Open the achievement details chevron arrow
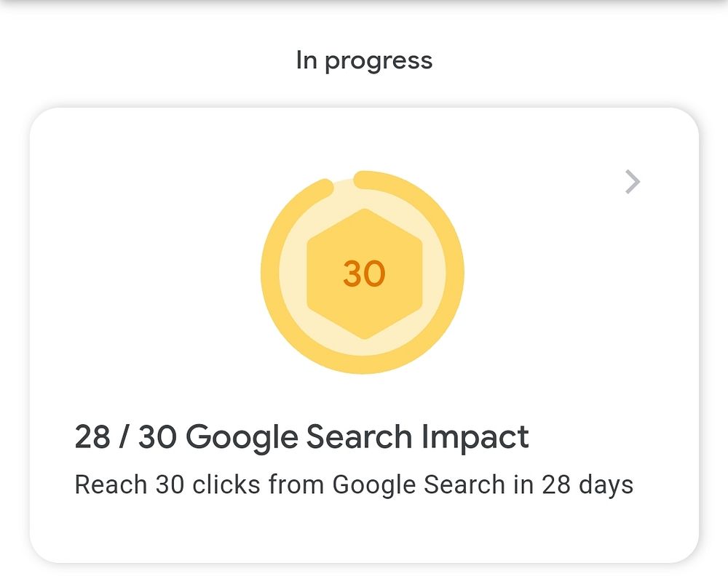Viewport: 728px width, 587px height. (x=633, y=182)
